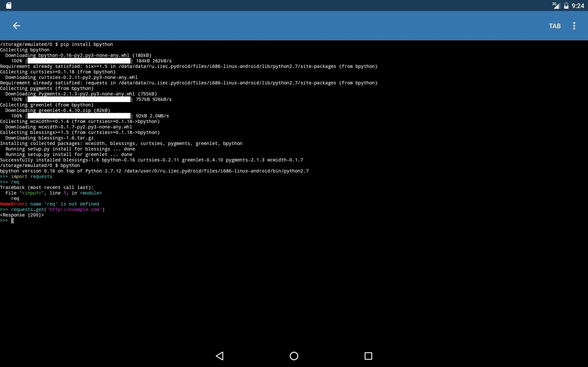The height and width of the screenshot is (367, 588).
Task: Click the greenlet download progress bar
Action: coord(79,116)
